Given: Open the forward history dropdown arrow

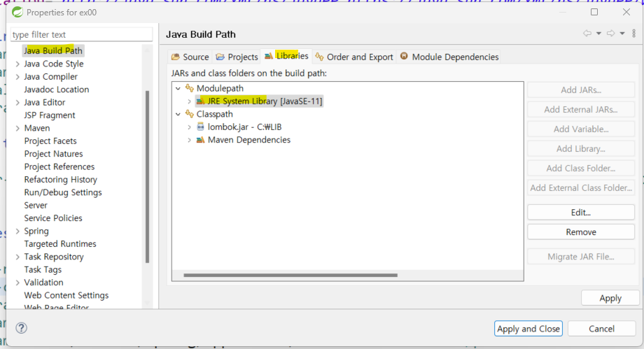Looking at the screenshot, I should [622, 34].
